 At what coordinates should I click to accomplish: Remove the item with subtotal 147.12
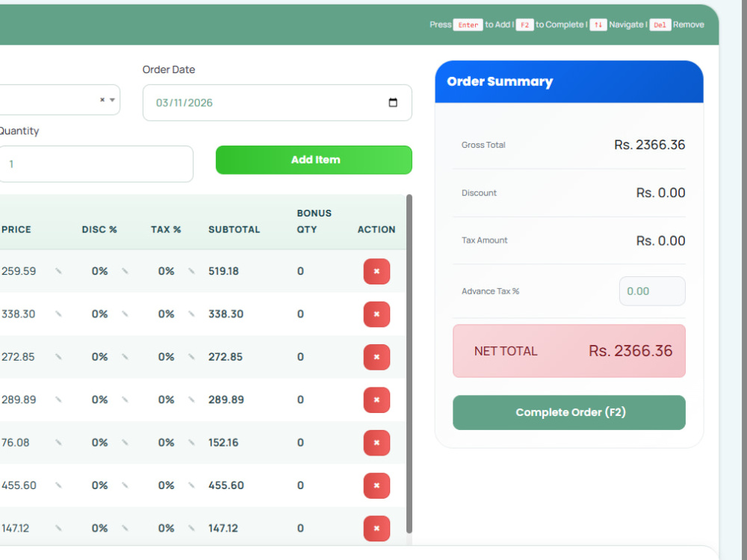coord(376,529)
